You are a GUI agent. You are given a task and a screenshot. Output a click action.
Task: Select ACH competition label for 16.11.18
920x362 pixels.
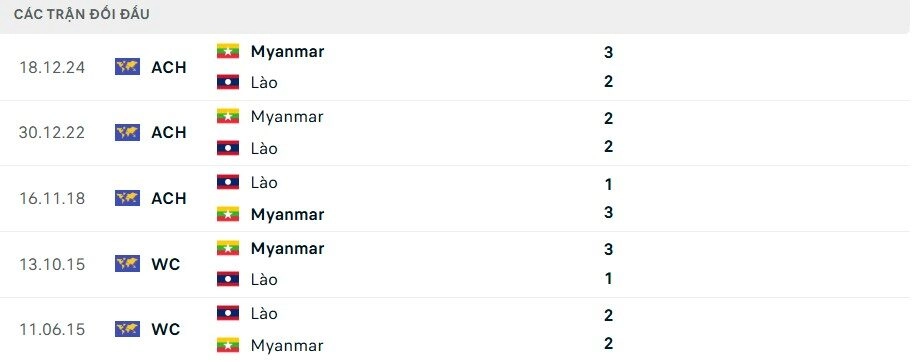point(169,198)
